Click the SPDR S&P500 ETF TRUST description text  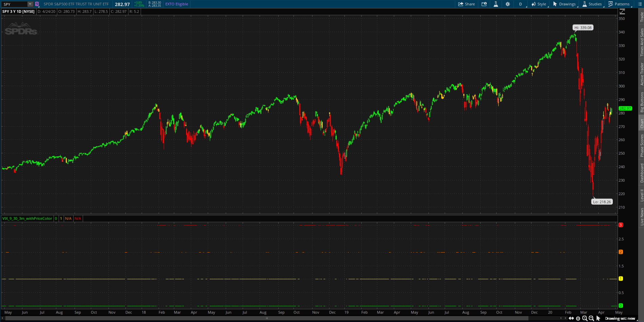tap(76, 4)
